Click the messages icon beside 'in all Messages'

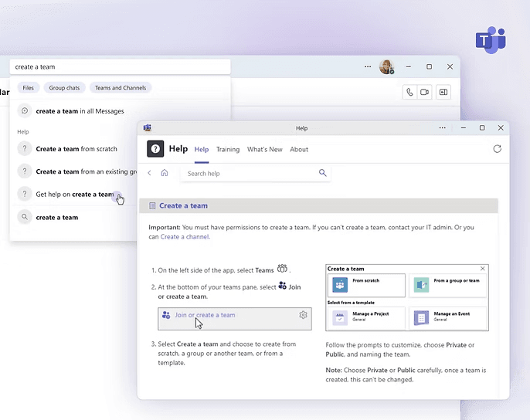click(x=25, y=110)
